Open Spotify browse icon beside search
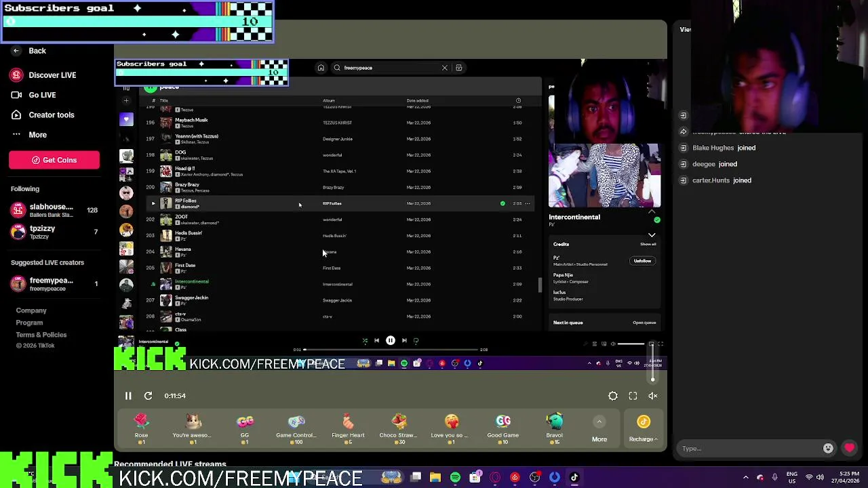The image size is (868, 488). click(459, 68)
